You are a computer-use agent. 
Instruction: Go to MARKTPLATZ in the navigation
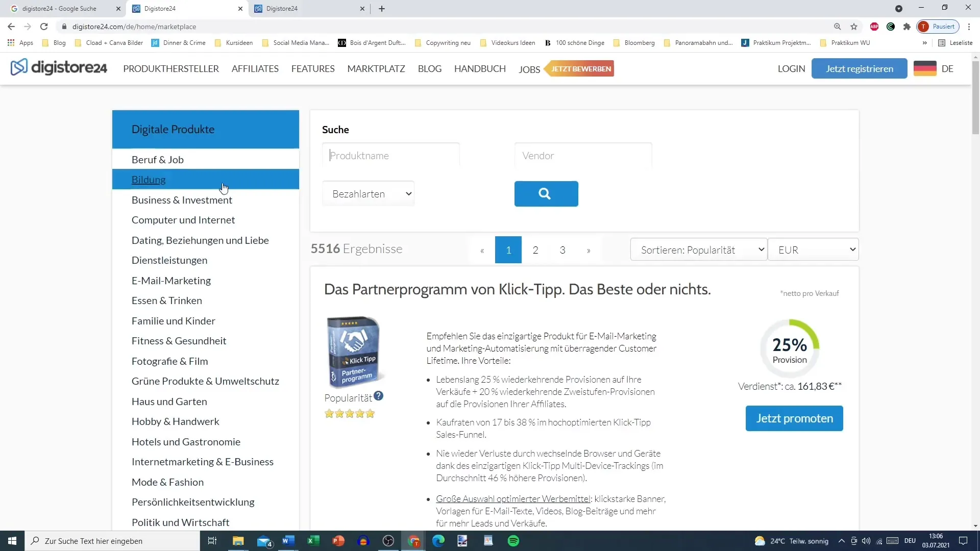[x=376, y=68]
